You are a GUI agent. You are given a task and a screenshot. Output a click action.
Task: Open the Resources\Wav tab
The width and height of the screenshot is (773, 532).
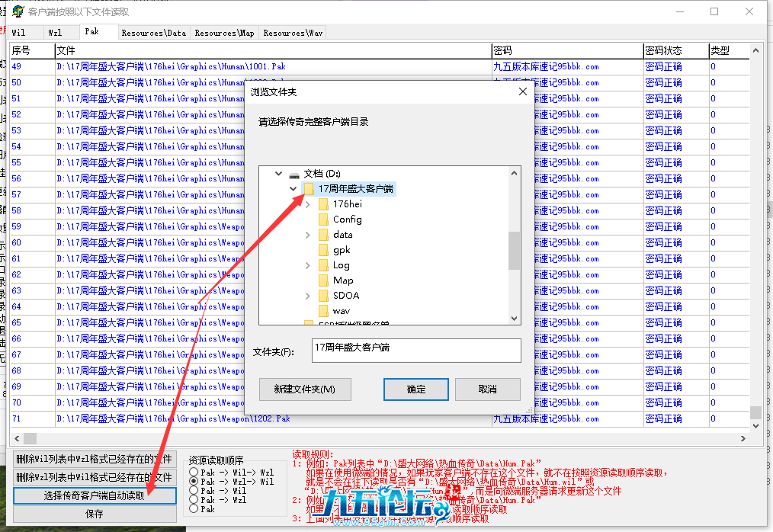pos(293,33)
